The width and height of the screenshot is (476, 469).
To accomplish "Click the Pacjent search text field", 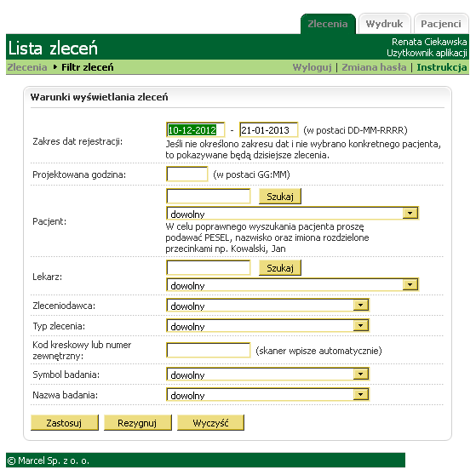I will (209, 197).
